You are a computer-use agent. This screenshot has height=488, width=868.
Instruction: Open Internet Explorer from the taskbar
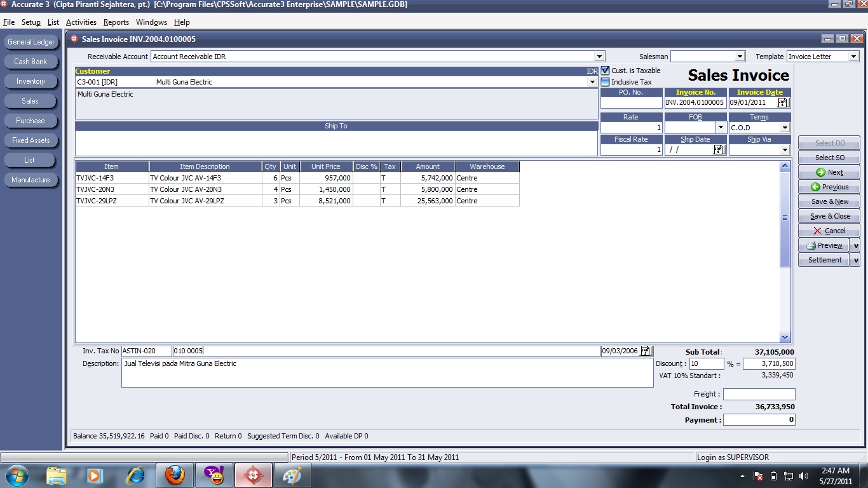click(x=135, y=475)
